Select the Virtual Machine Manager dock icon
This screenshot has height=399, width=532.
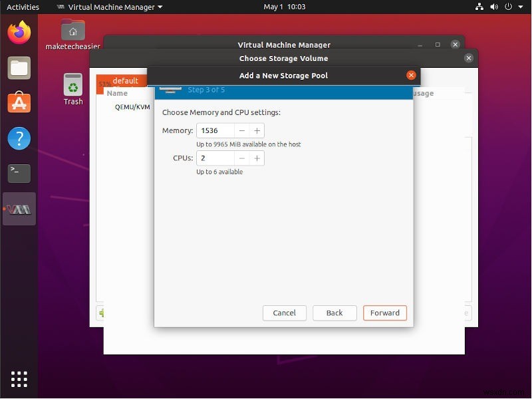[19, 209]
